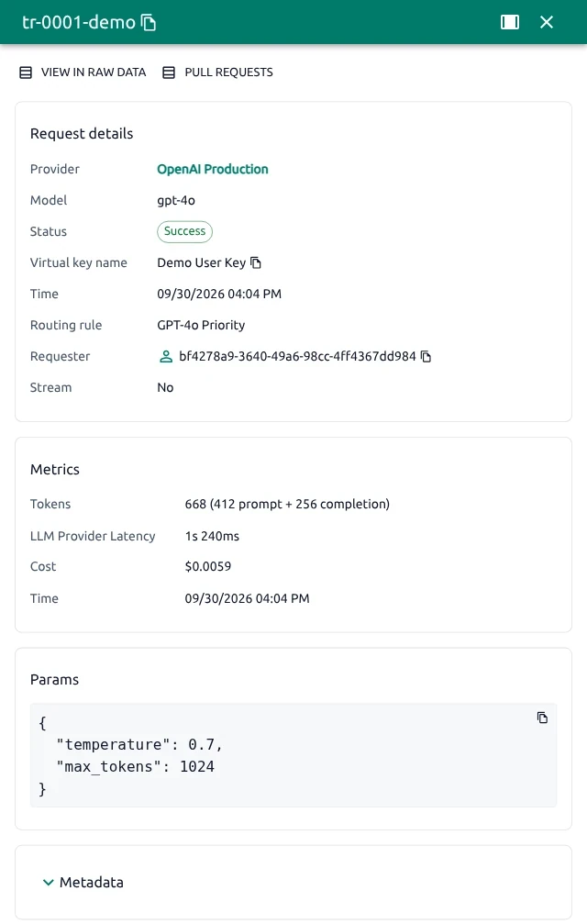587x924 pixels.
Task: Click the Metadata heading
Action: (x=91, y=882)
